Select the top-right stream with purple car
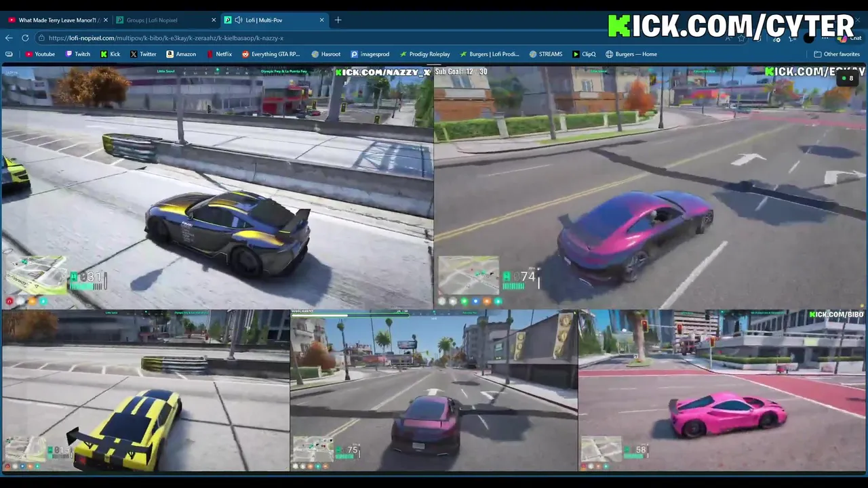The width and height of the screenshot is (868, 488). coord(650,187)
